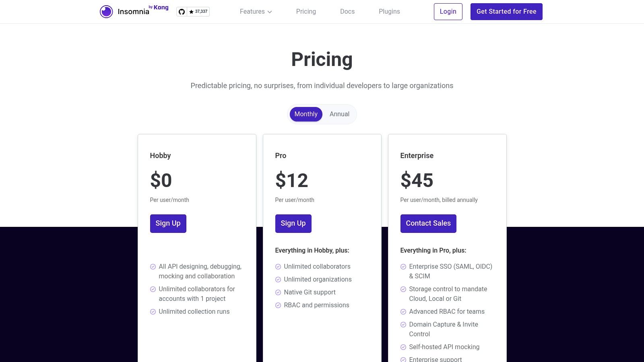Select Monthly billing option
This screenshot has height=362, width=644.
click(306, 114)
